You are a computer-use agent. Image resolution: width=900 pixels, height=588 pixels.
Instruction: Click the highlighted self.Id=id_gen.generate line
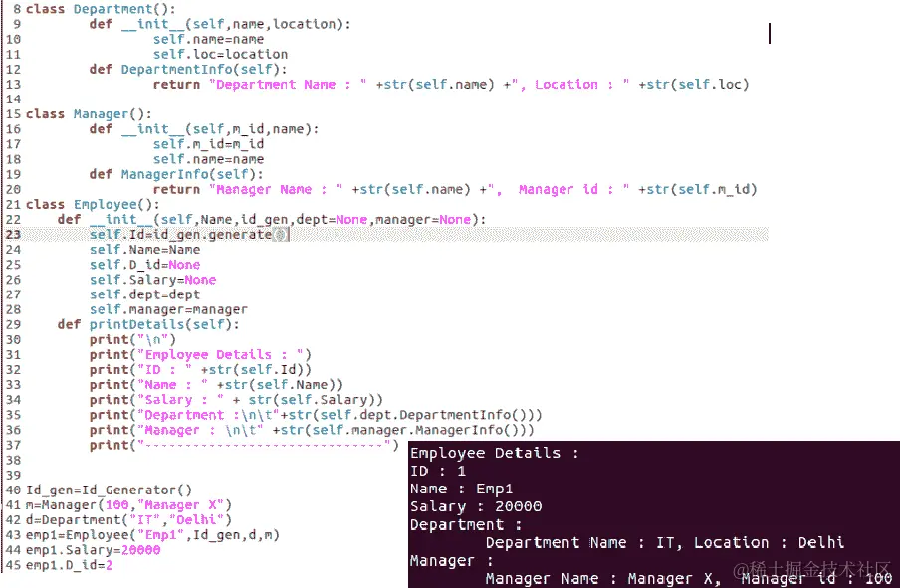coord(189,235)
